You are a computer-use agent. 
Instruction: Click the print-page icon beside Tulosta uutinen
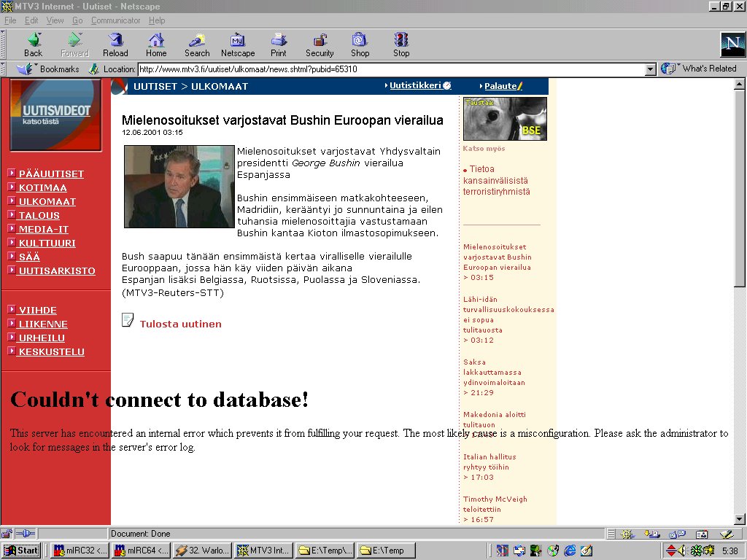[x=128, y=320]
